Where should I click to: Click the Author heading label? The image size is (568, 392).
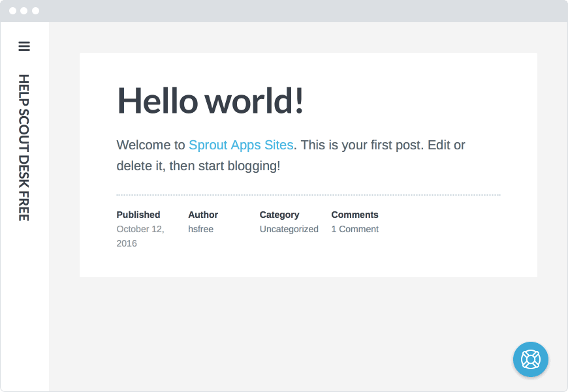(203, 215)
